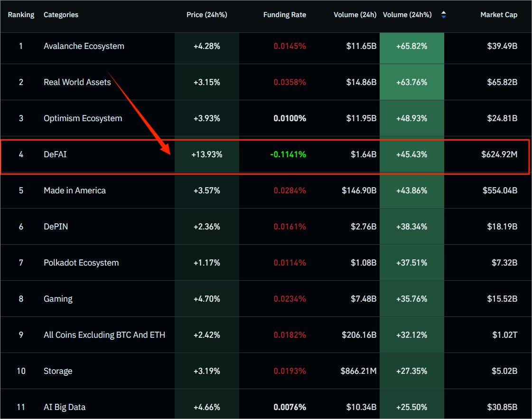Select Storage funding rate 0.0193%
The image size is (532, 419).
tap(290, 371)
